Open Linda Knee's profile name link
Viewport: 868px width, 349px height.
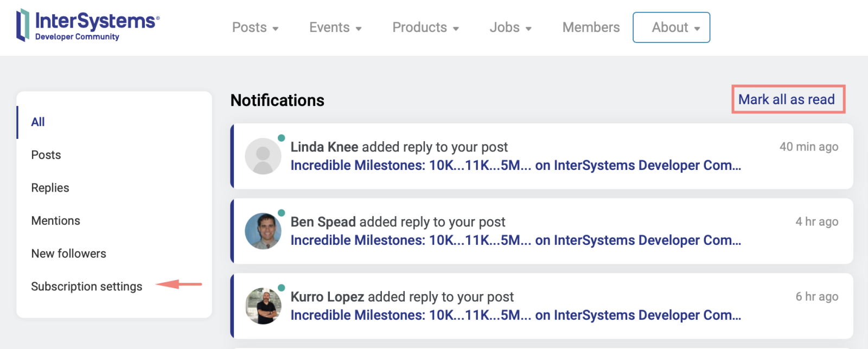tap(324, 147)
